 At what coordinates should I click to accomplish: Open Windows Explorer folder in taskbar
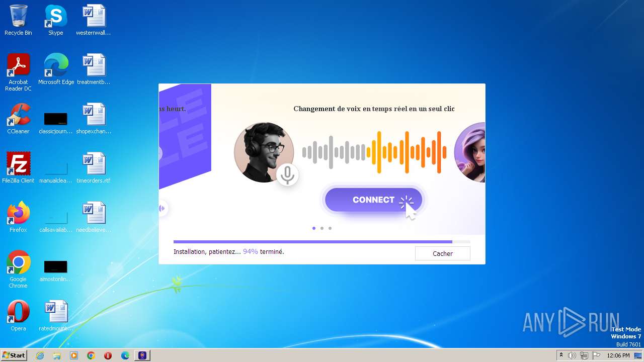(57, 355)
